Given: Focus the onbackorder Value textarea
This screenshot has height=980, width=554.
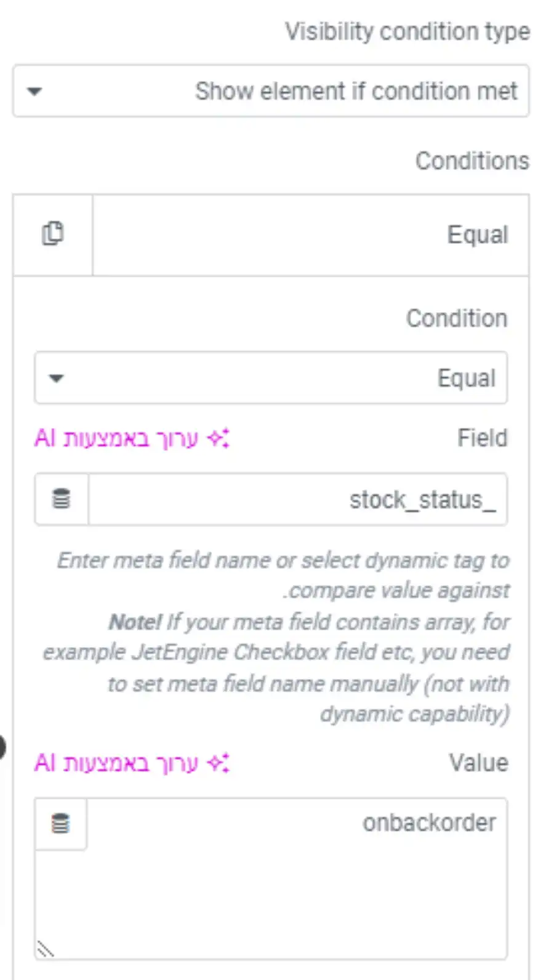Looking at the screenshot, I should pyautogui.click(x=271, y=878).
